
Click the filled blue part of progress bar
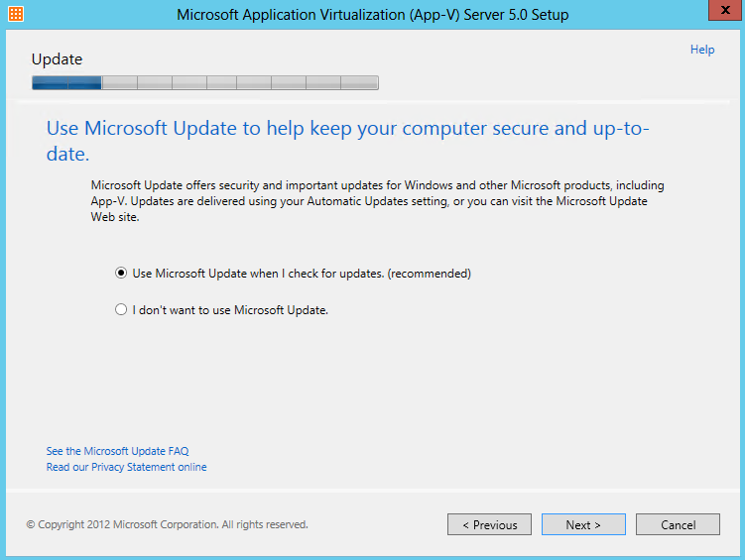[67, 82]
